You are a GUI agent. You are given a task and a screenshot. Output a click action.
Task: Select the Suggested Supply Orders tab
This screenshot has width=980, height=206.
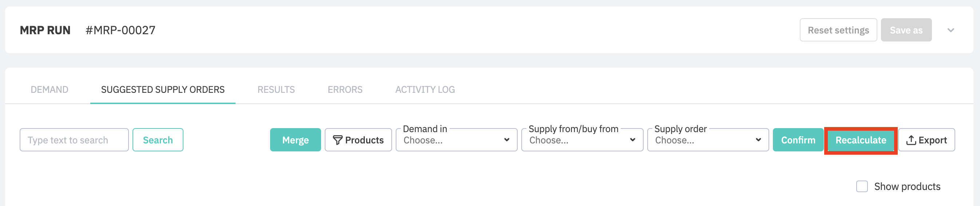tap(163, 90)
